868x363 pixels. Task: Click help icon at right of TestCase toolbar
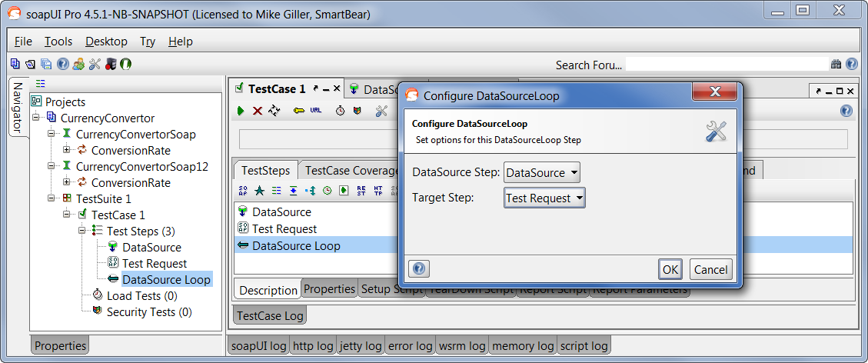[846, 111]
